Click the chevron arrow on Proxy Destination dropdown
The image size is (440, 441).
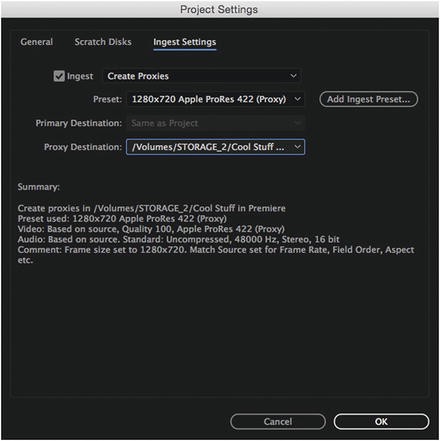298,147
